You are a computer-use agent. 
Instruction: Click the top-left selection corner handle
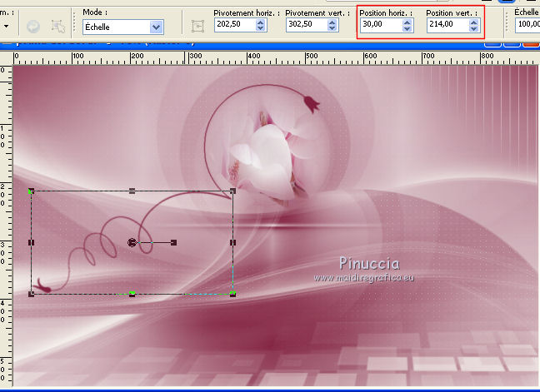click(x=31, y=191)
